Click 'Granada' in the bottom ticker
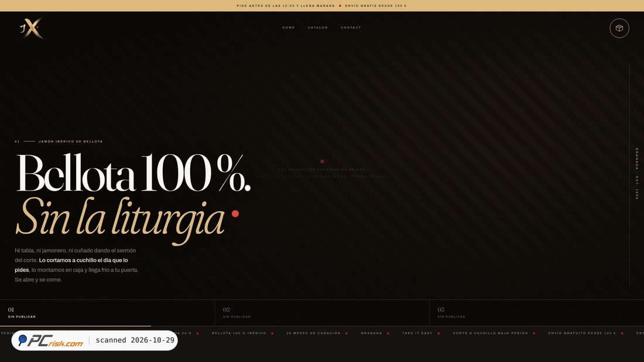The height and width of the screenshot is (362, 644). click(x=371, y=333)
